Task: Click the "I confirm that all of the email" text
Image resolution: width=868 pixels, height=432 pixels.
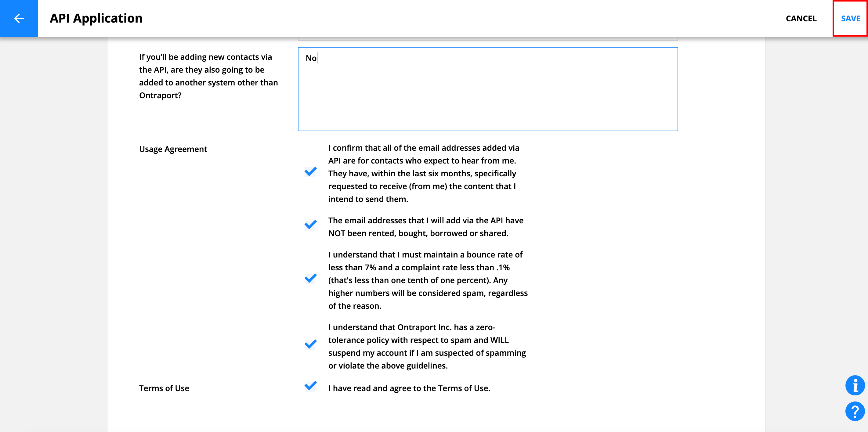Action: click(424, 173)
